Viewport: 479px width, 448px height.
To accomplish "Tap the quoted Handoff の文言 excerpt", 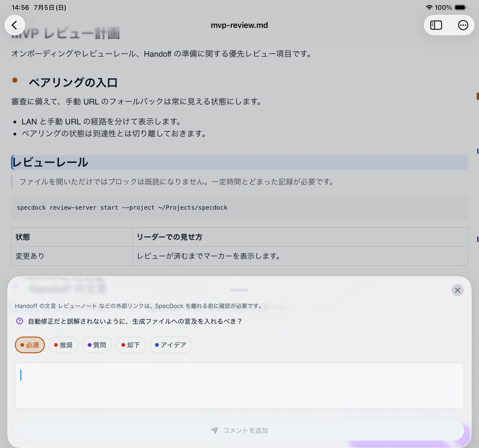I will 139,306.
